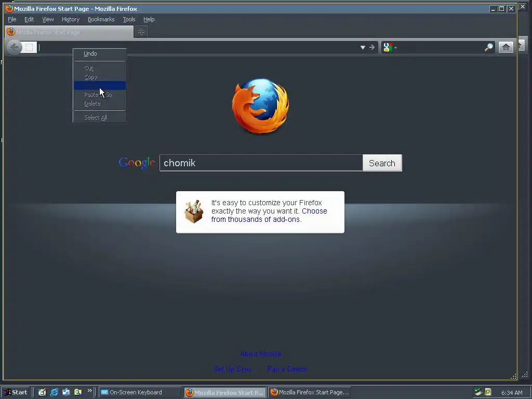Click the Google logo beside the search box
This screenshot has width=532, height=399.
pyautogui.click(x=137, y=163)
